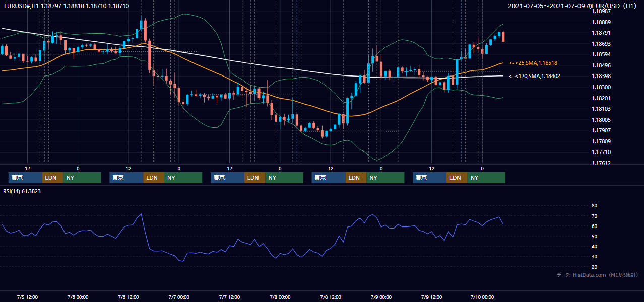The height and width of the screenshot is (302, 644).
Task: Click the 7/7 00:00 time axis label
Action: pyautogui.click(x=179, y=297)
